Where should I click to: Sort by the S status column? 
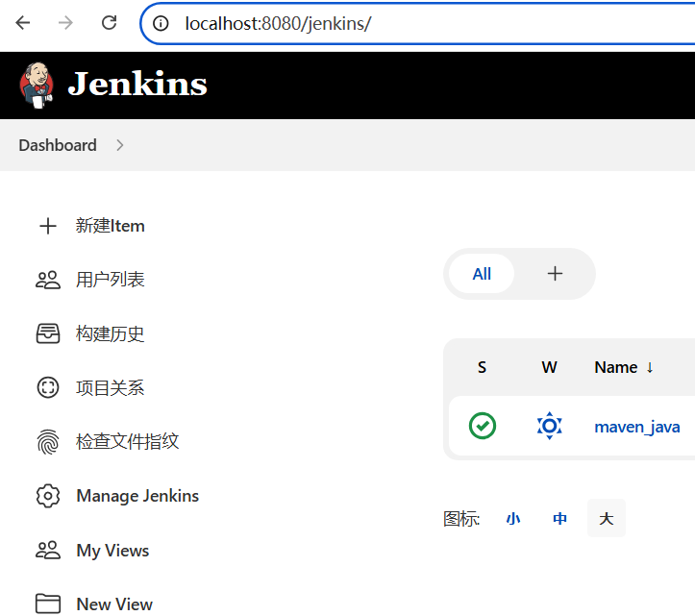click(482, 367)
